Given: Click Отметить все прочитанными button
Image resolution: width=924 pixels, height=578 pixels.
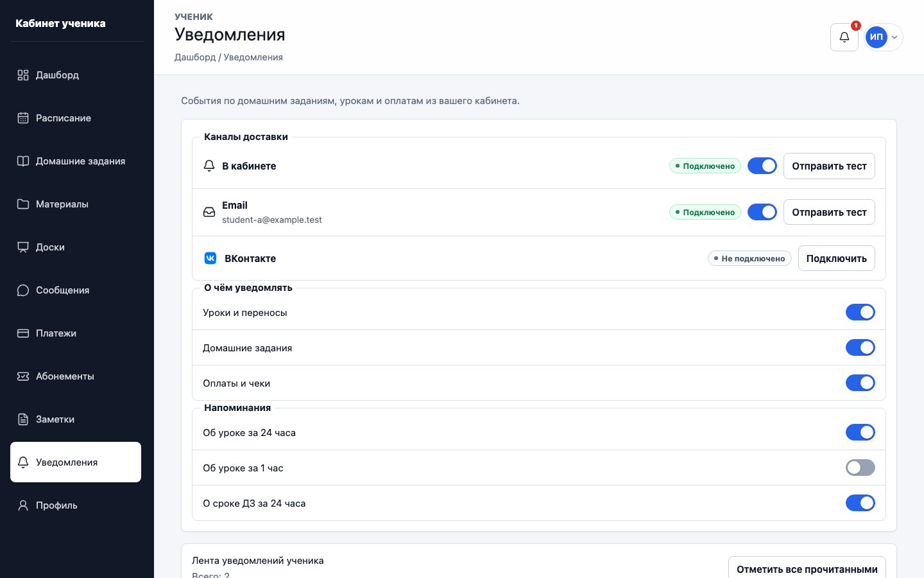Looking at the screenshot, I should 807,569.
